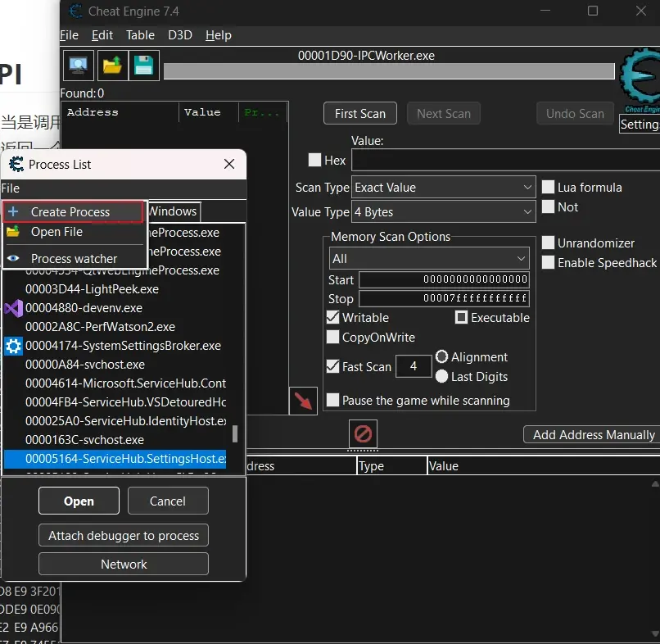The height and width of the screenshot is (644, 660).
Task: Click the gear icon of SystemSettingsBroker.exe
Action: 13,347
